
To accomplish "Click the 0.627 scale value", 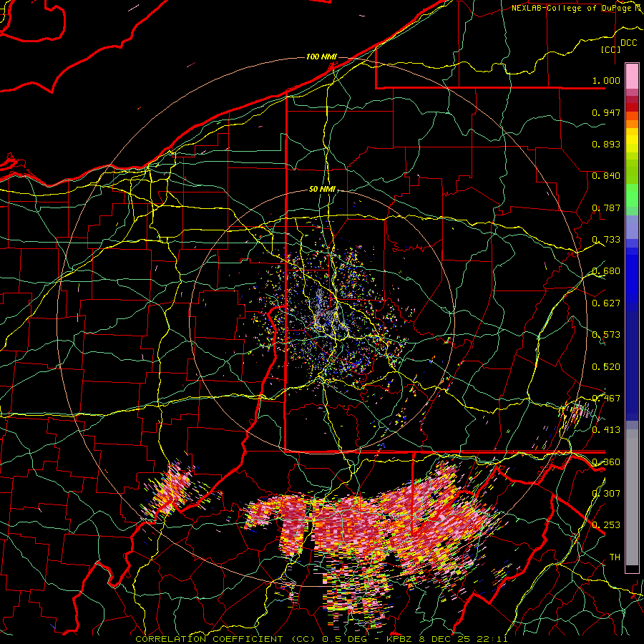I will pos(606,303).
